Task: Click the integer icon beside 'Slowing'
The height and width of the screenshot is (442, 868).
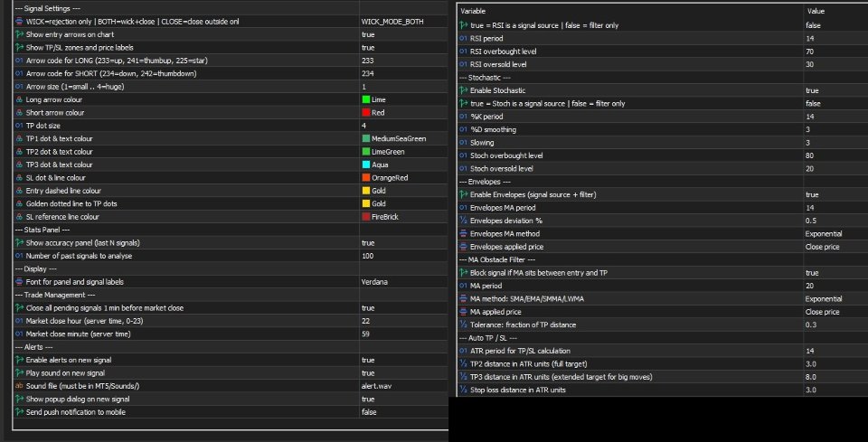Action: (464, 143)
